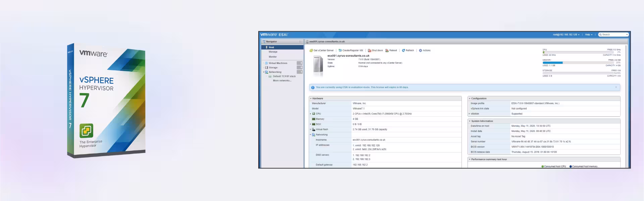Screen dimensions: 644x201
Task: Click the large server host image
Action: (x=318, y=64)
